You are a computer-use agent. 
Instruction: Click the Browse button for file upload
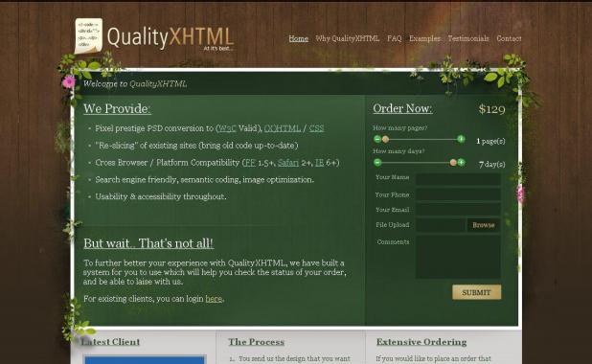pos(484,225)
